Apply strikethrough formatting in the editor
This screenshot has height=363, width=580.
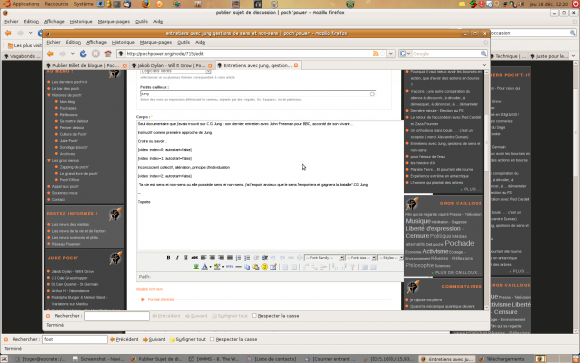pyautogui.click(x=195, y=258)
